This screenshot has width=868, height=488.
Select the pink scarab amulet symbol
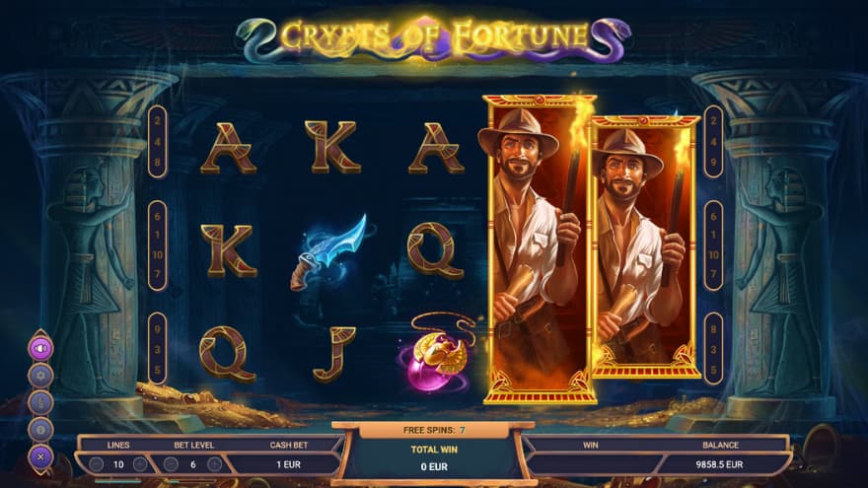[x=436, y=353]
